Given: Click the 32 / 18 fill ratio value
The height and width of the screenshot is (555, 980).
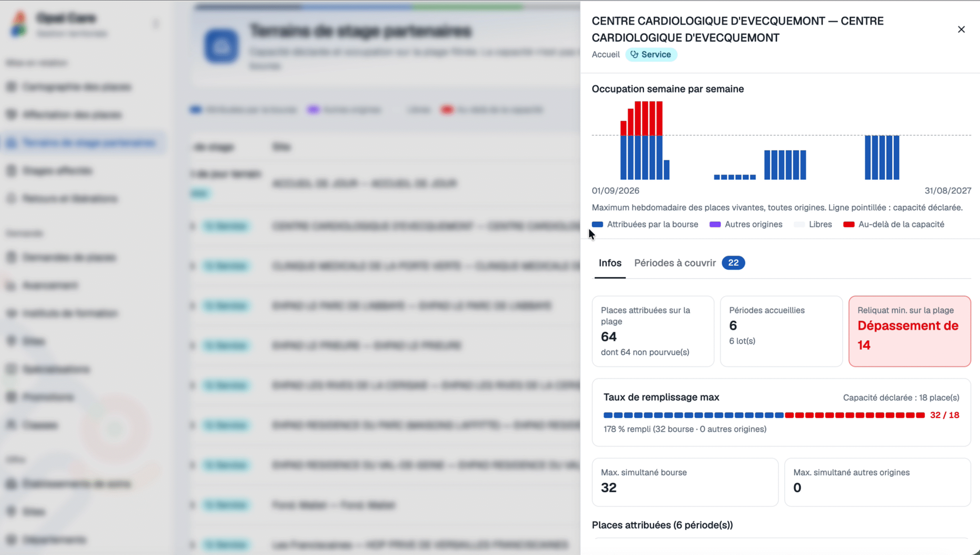Looking at the screenshot, I should pyautogui.click(x=944, y=415).
